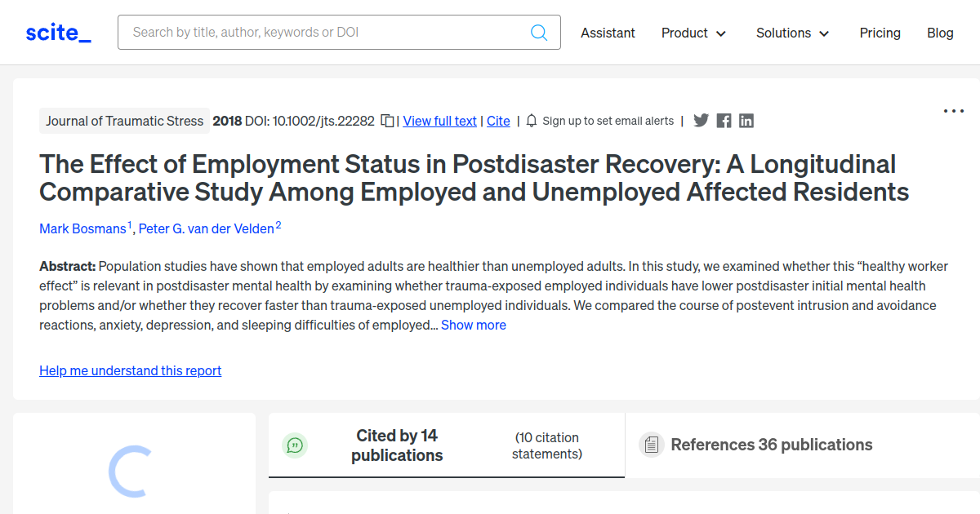
Task: Share the article on LinkedIn
Action: [x=746, y=120]
